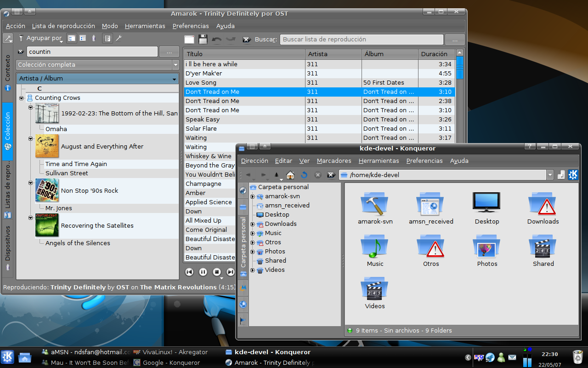Screen dimensions: 588x368
Task: Go back in Konqueror
Action: pos(249,175)
